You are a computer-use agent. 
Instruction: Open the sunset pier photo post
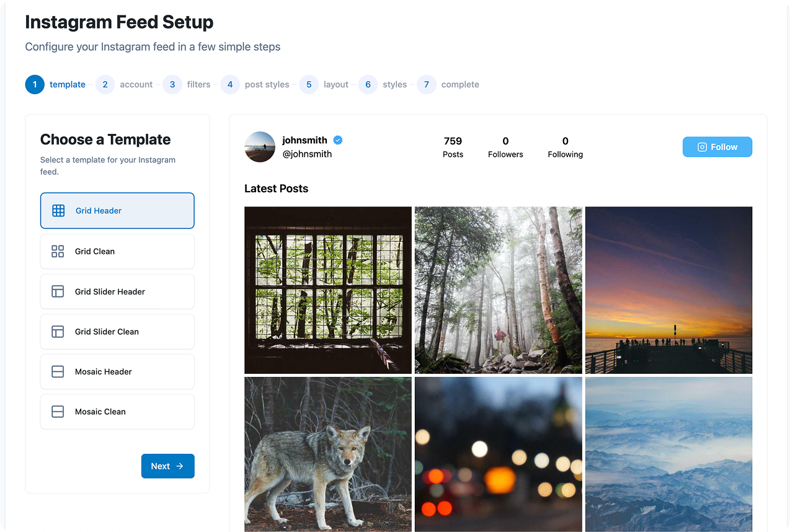point(668,290)
